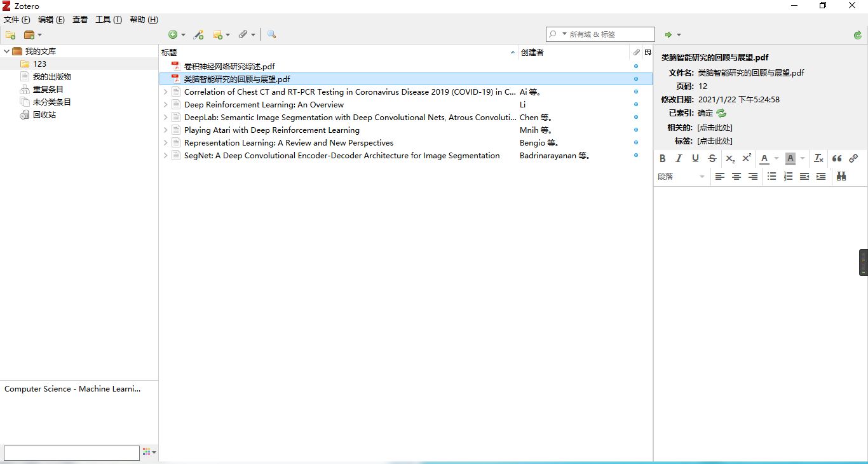
Task: Open the New Item dropdown arrow
Action: [x=184, y=35]
